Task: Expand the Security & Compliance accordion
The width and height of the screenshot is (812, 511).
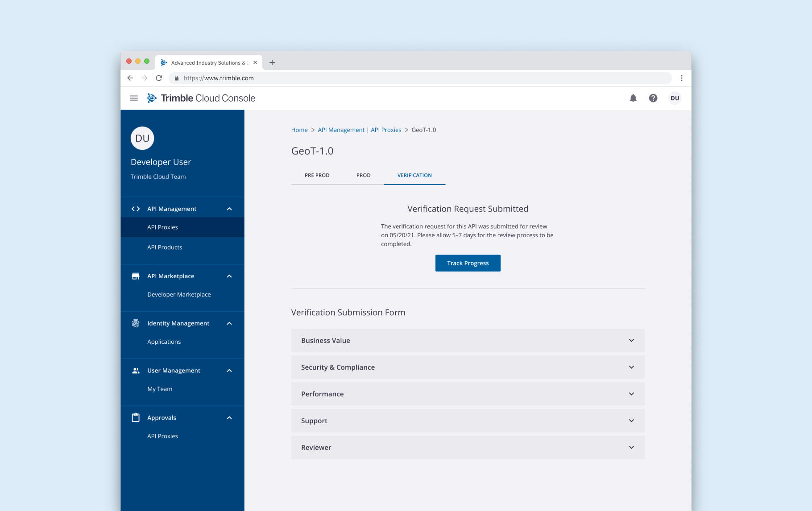Action: (468, 367)
